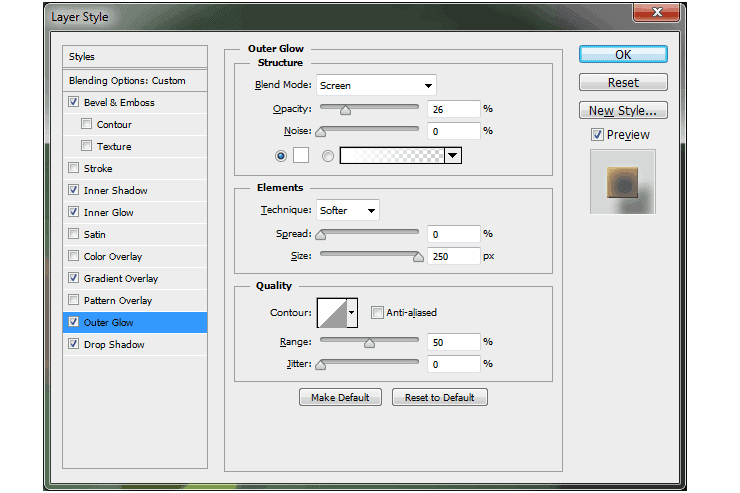
Task: Click the Size value input field
Action: 454,256
